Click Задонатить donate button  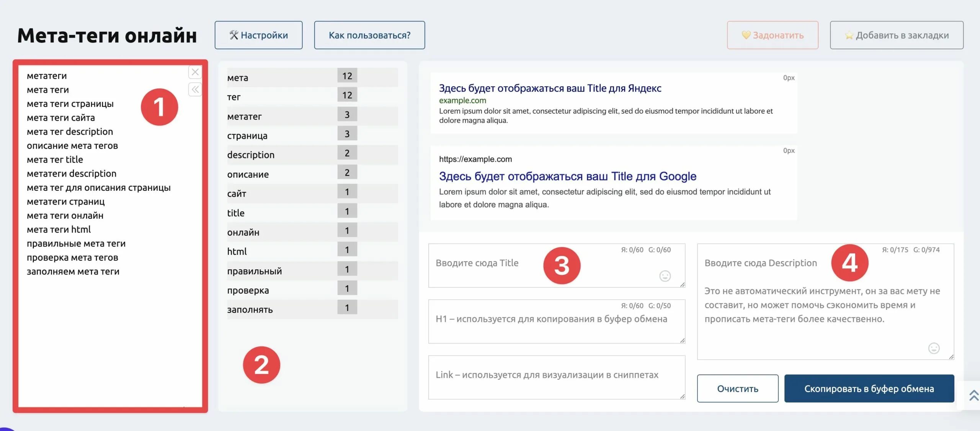point(773,35)
